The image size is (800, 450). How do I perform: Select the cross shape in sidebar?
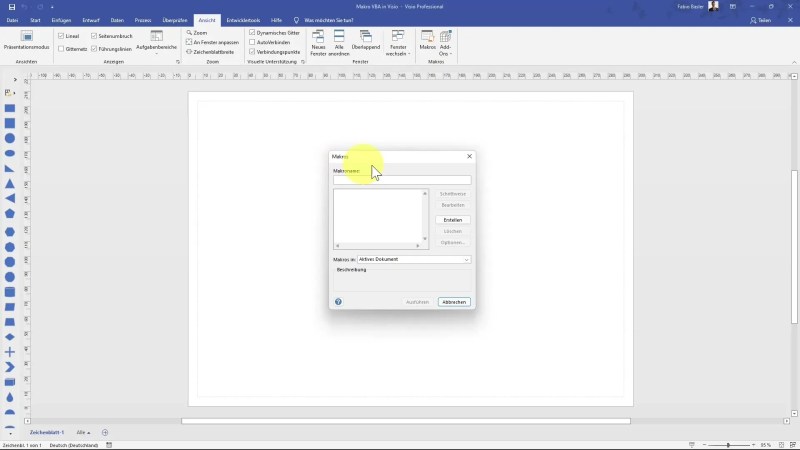point(10,352)
